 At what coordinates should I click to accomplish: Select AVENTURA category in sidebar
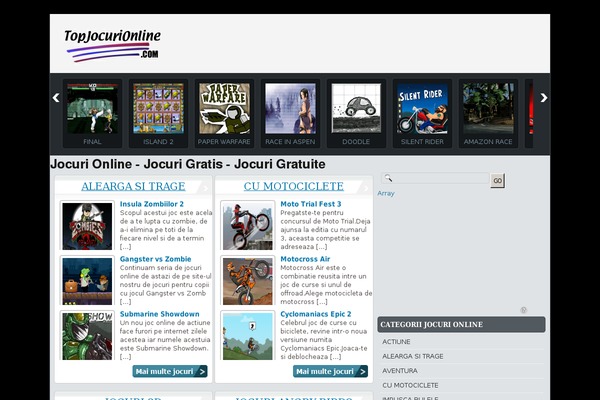pos(399,371)
